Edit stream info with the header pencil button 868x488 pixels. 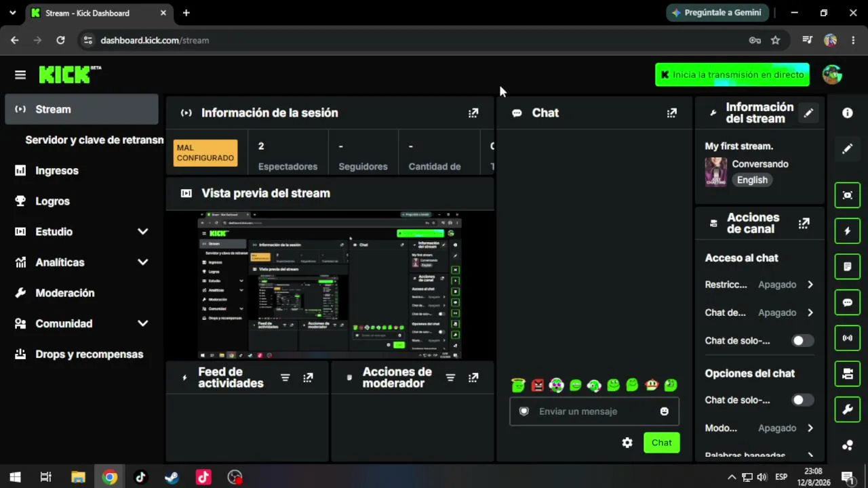point(808,113)
